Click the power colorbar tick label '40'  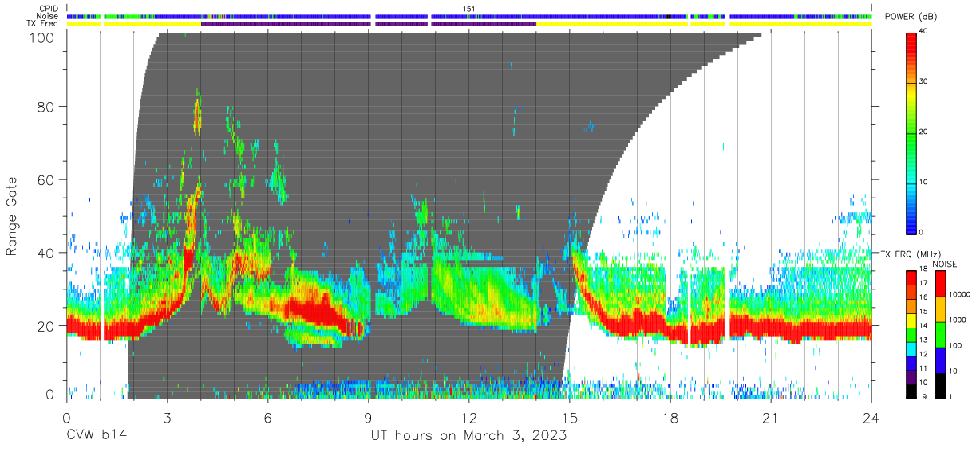point(925,32)
